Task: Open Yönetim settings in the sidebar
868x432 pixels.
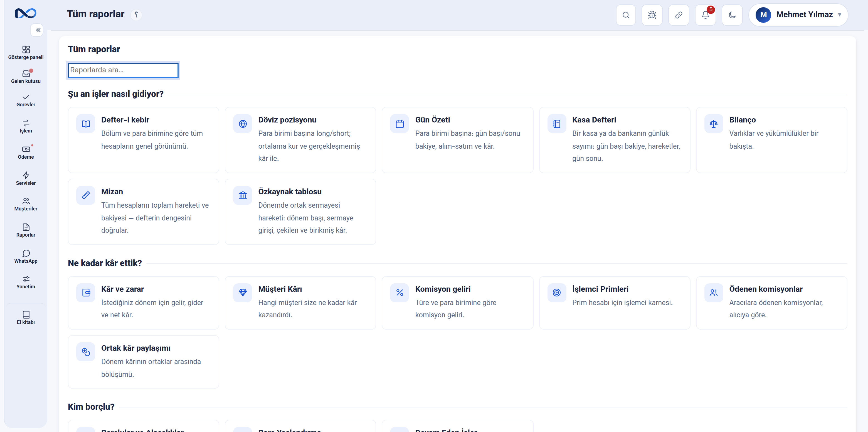Action: 26,282
